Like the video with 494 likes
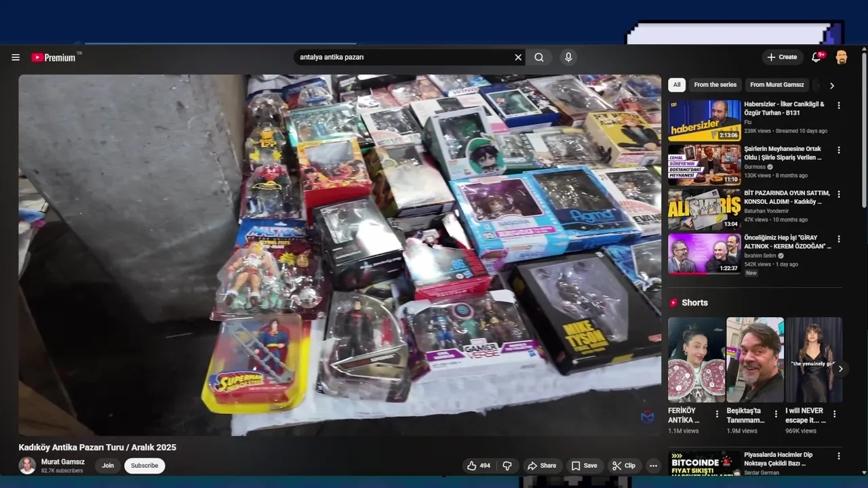The image size is (868, 488). point(479,466)
